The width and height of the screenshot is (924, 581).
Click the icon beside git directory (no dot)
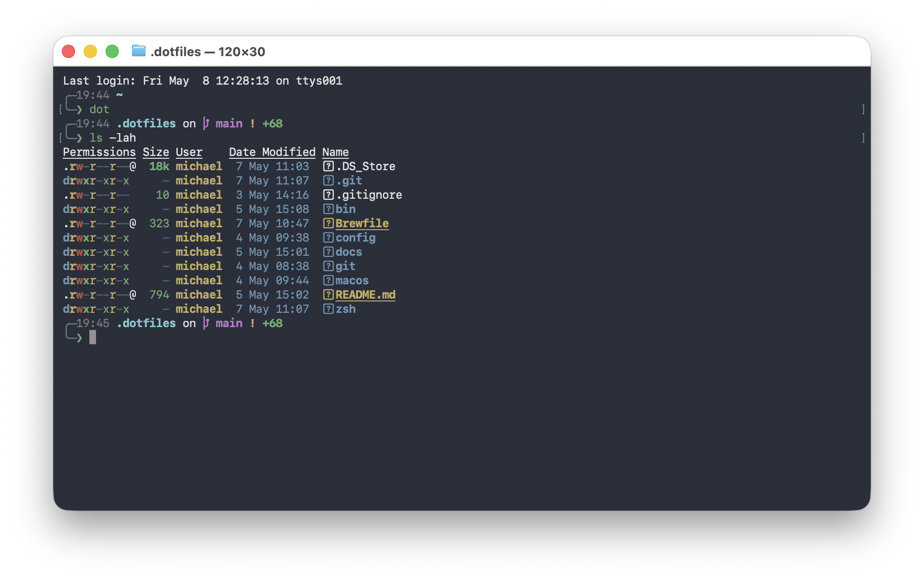[x=328, y=266]
